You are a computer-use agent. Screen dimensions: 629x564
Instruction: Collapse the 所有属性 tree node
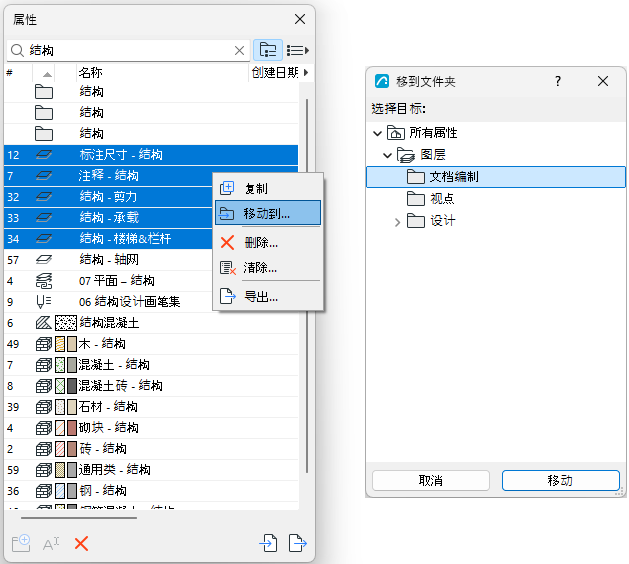tap(377, 133)
